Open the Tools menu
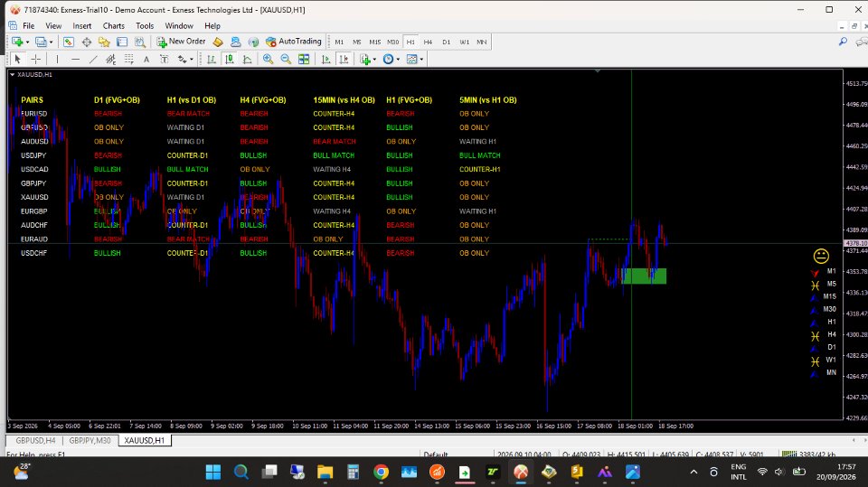 [145, 25]
